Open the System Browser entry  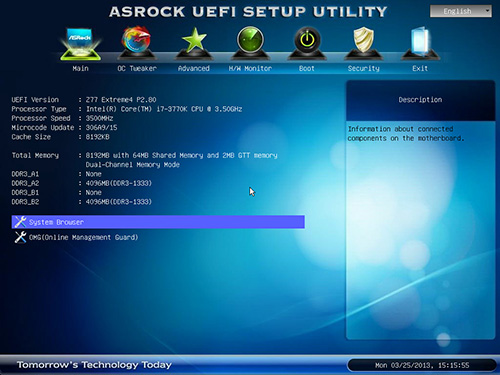158,222
